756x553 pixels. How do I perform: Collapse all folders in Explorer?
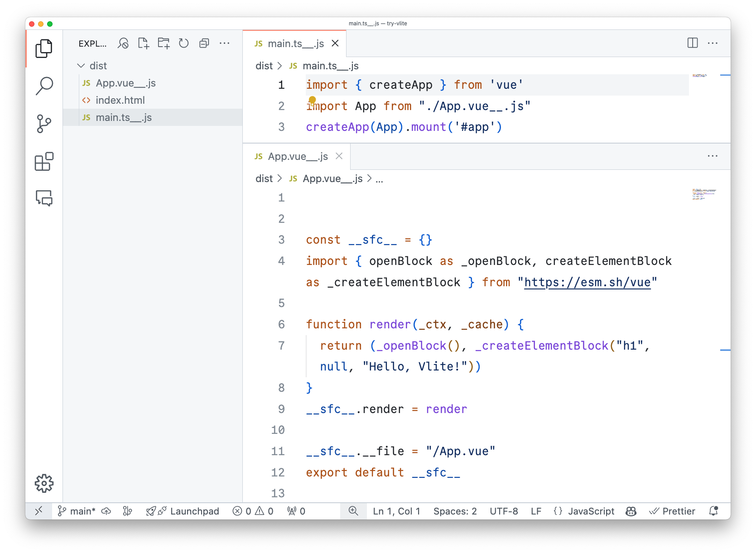pos(204,43)
